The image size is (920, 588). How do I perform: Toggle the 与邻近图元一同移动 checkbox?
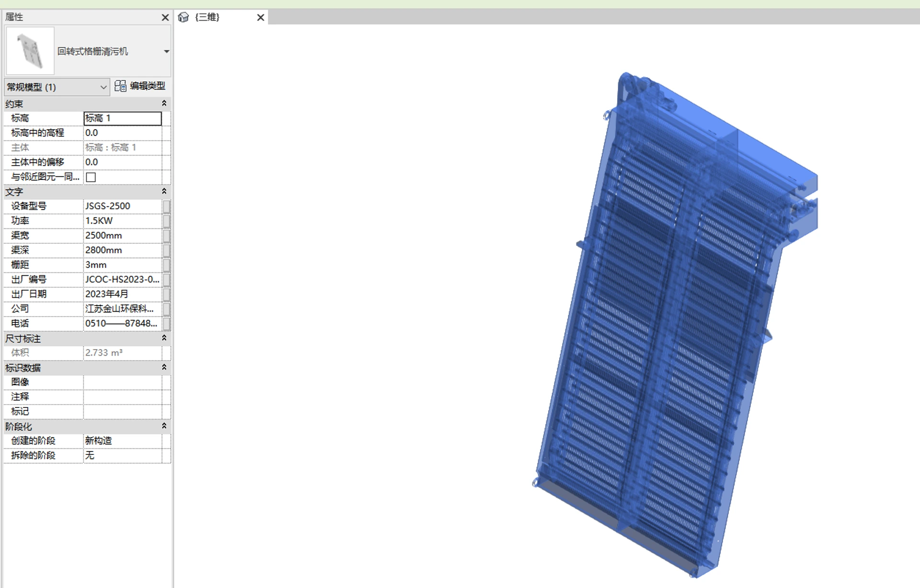click(91, 177)
